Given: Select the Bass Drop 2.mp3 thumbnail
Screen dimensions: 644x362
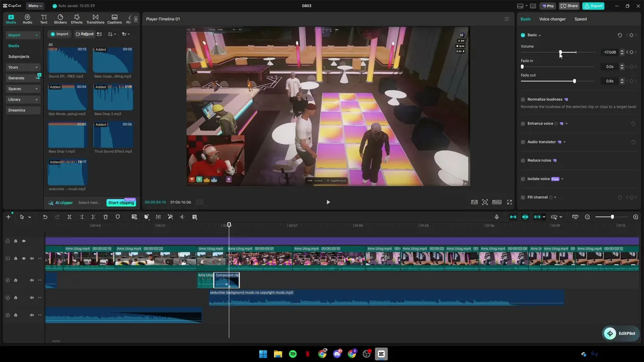Looking at the screenshot, I should click(x=113, y=97).
